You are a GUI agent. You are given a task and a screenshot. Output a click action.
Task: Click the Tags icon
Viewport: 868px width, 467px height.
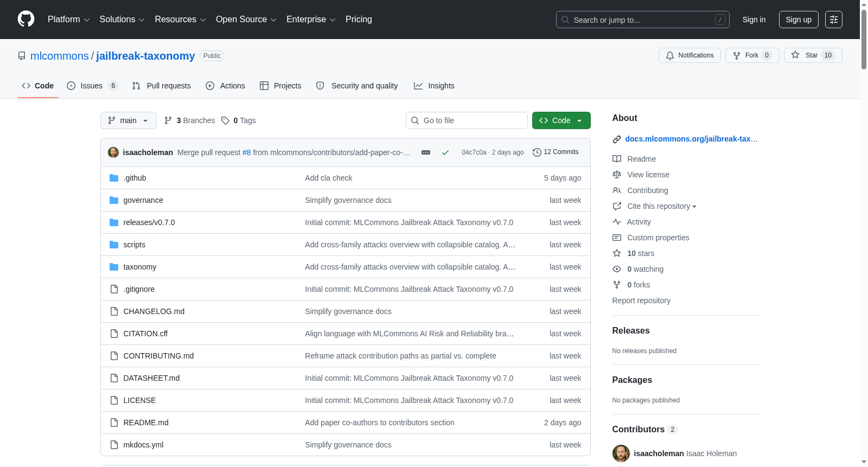225,120
